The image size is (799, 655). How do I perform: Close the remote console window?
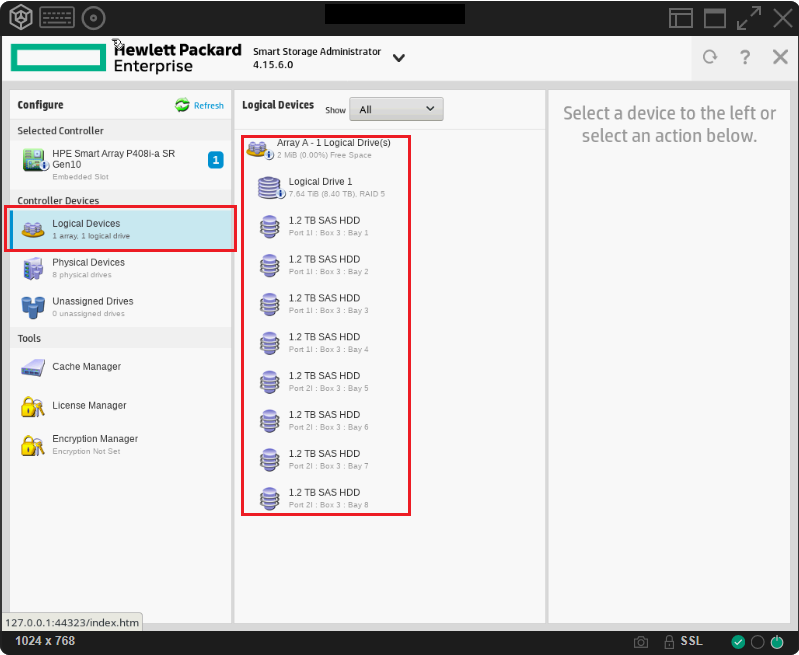tap(782, 18)
